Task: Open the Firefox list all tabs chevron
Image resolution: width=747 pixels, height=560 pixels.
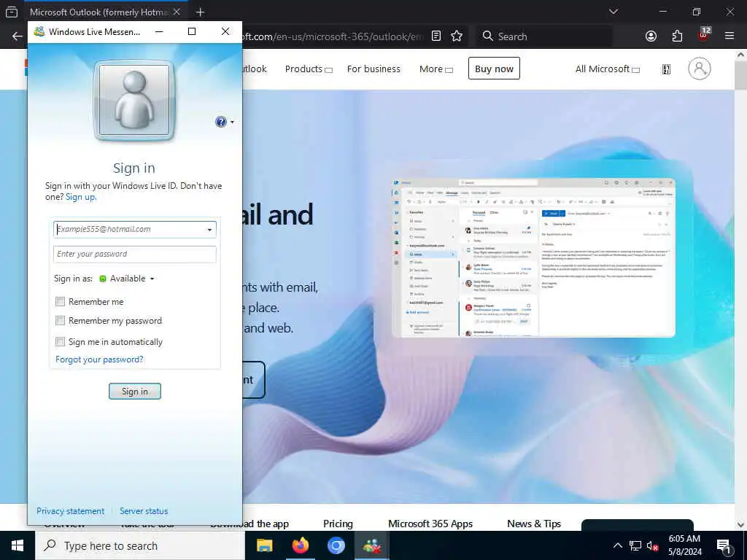Action: (x=614, y=12)
